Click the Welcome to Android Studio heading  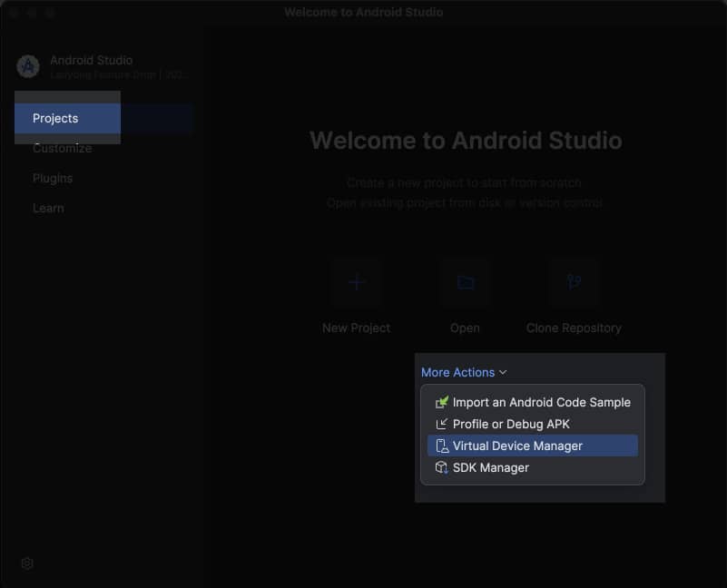[x=466, y=141]
